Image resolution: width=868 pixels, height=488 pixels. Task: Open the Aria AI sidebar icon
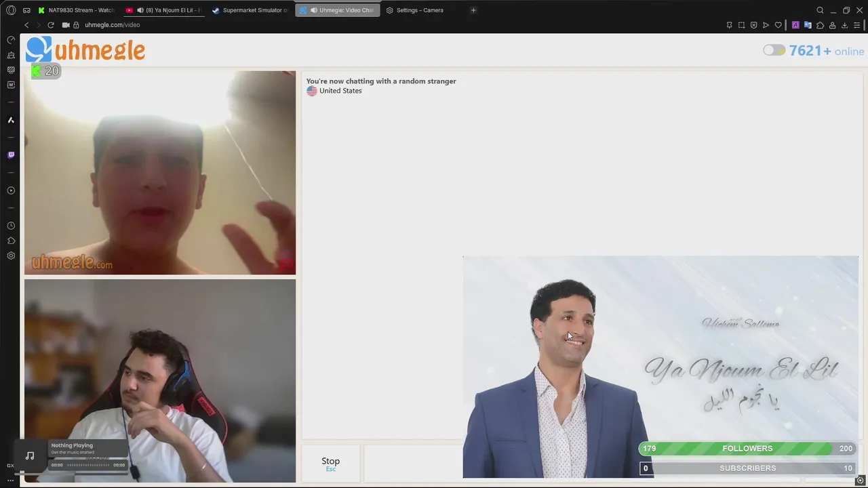(x=11, y=120)
